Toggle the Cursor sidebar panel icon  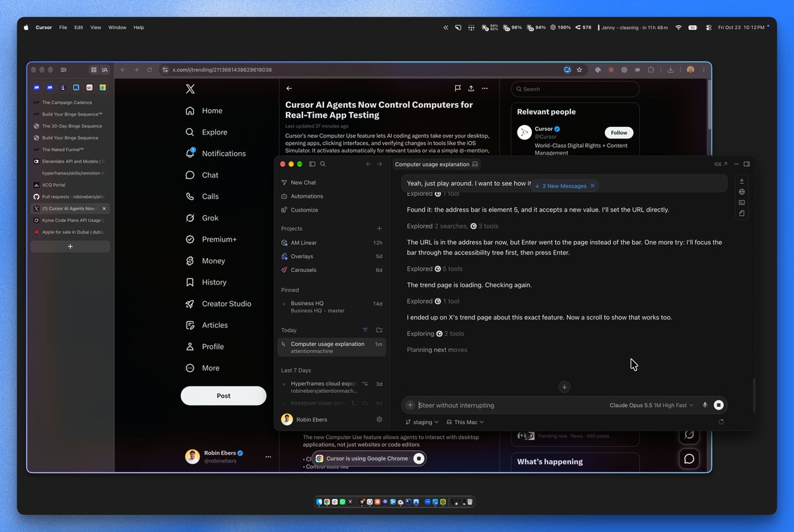[x=312, y=164]
